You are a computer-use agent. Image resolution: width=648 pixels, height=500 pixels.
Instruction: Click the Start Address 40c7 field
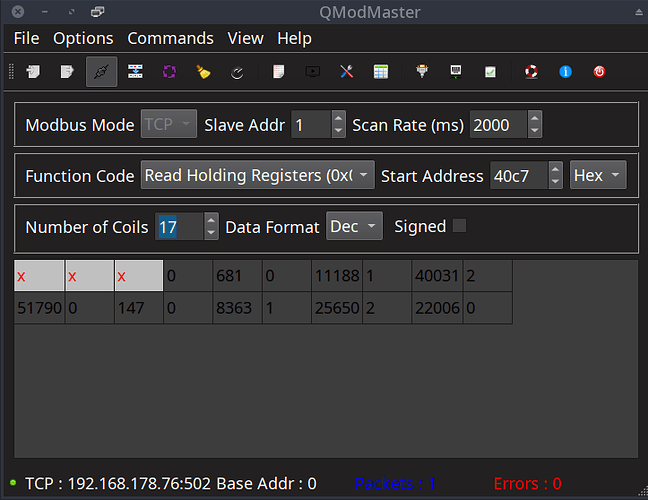pyautogui.click(x=519, y=175)
